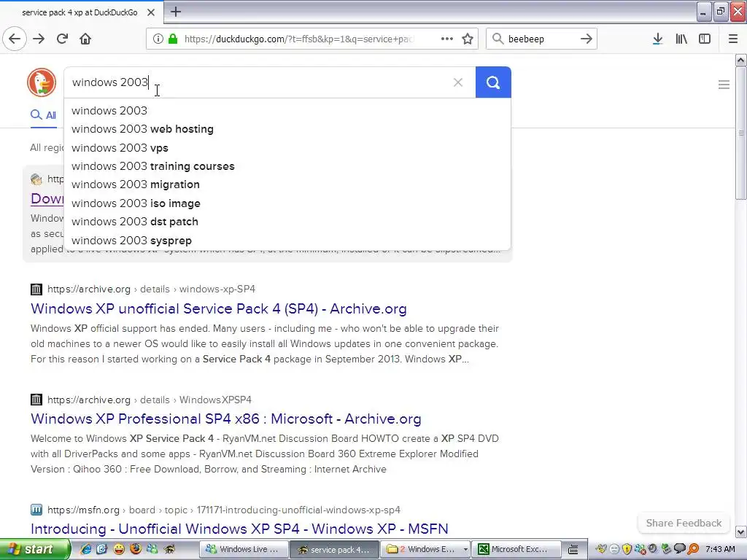Viewport: 747px width, 560px height.
Task: Open Windows XP Professional SP4 x86 link
Action: [226, 419]
